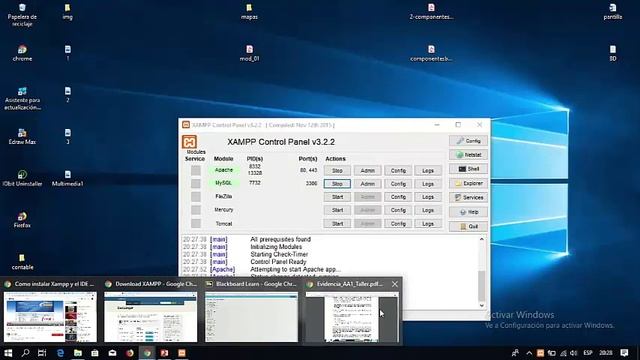Open the componentesb desktop file
Viewport: 640px width, 360px height.
[431, 53]
